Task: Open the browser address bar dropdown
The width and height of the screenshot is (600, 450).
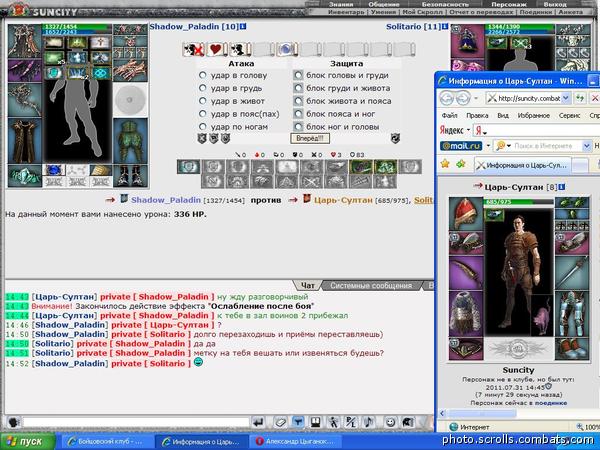Action: point(566,98)
